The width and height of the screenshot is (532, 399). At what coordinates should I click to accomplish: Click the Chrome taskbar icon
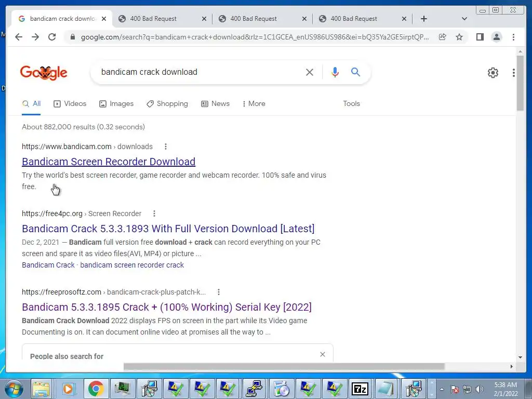(96, 389)
